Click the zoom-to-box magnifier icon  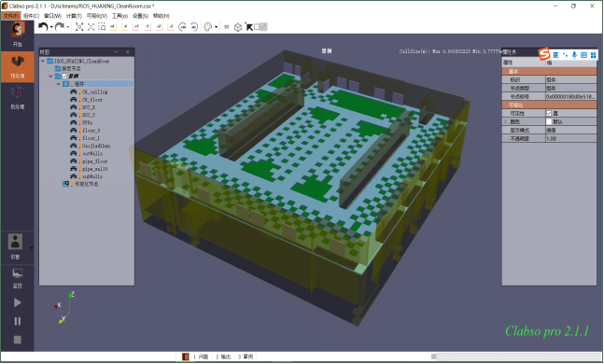(102, 26)
